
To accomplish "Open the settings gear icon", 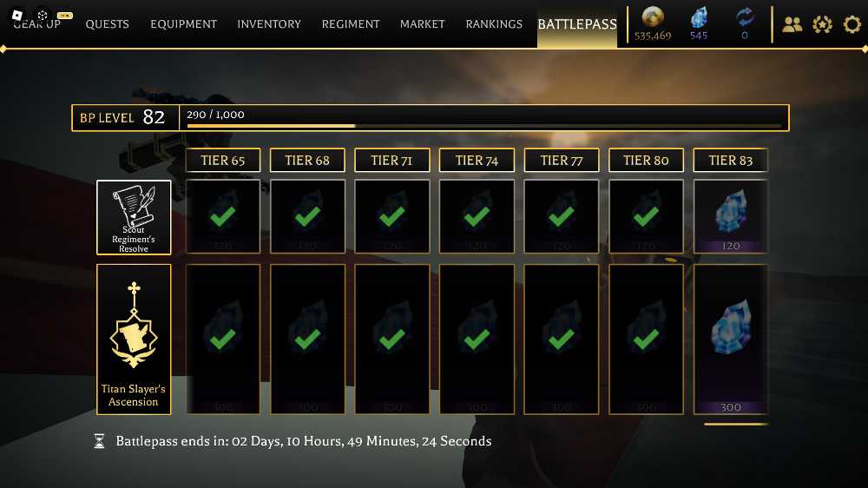I will coord(852,24).
